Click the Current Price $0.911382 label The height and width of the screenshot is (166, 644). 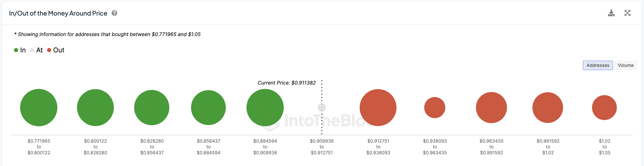pyautogui.click(x=287, y=83)
